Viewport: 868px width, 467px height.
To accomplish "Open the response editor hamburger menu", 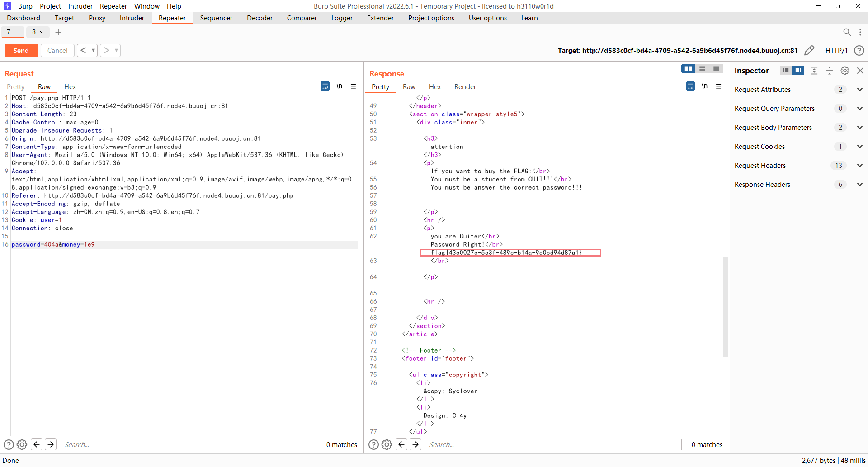I will coord(719,86).
